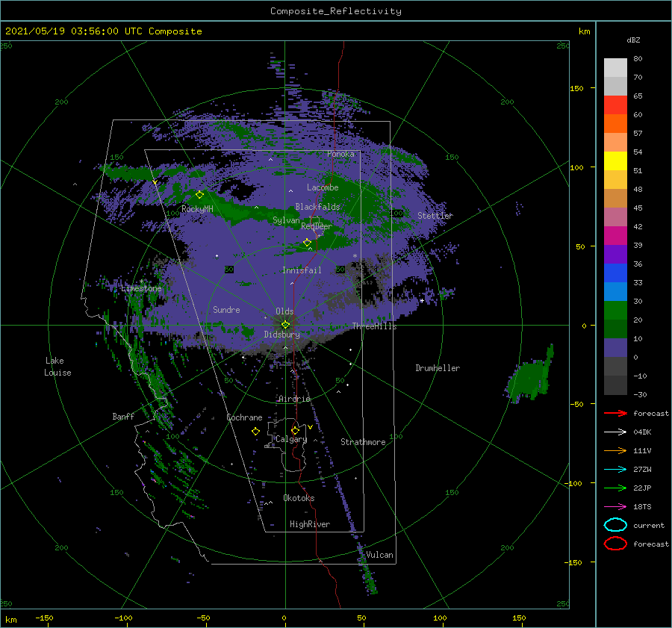Viewport: 672px width, 628px height.
Task: Click the 18TS legend text
Action: click(642, 507)
